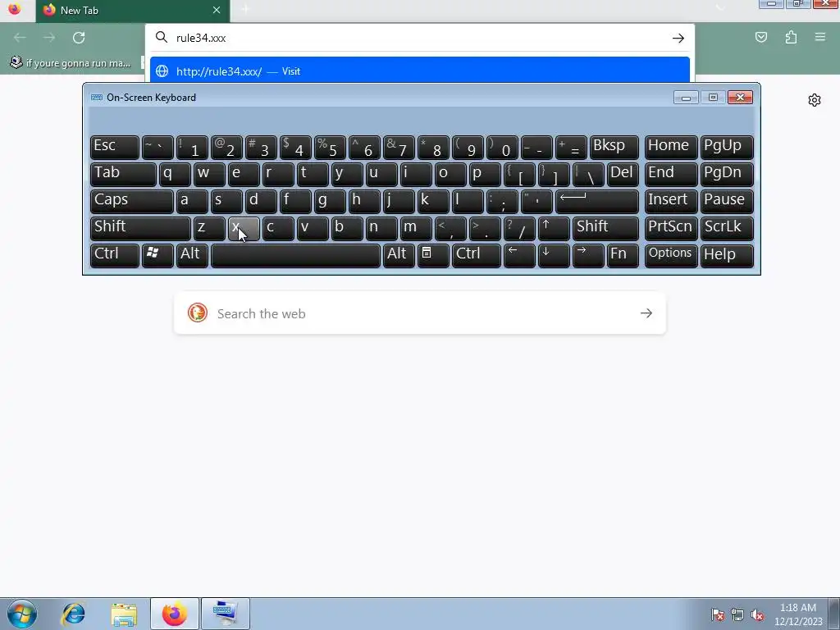The height and width of the screenshot is (630, 840).
Task: Click the DuckDuckGo logo in search box
Action: point(197,313)
